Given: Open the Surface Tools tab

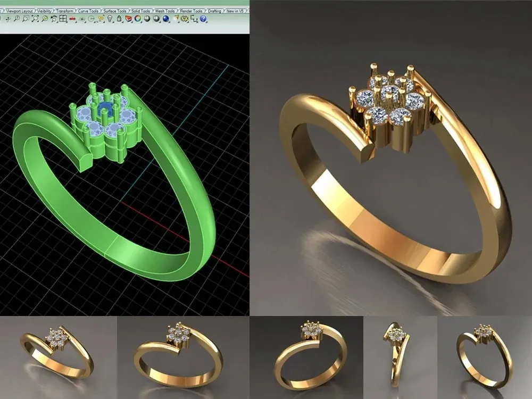Looking at the screenshot, I should pos(115,11).
